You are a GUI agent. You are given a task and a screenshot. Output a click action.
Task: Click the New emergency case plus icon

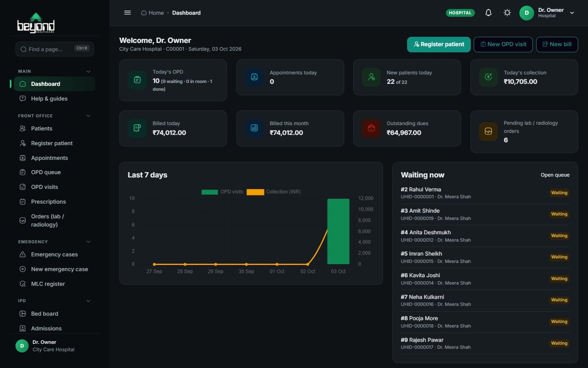(x=23, y=269)
